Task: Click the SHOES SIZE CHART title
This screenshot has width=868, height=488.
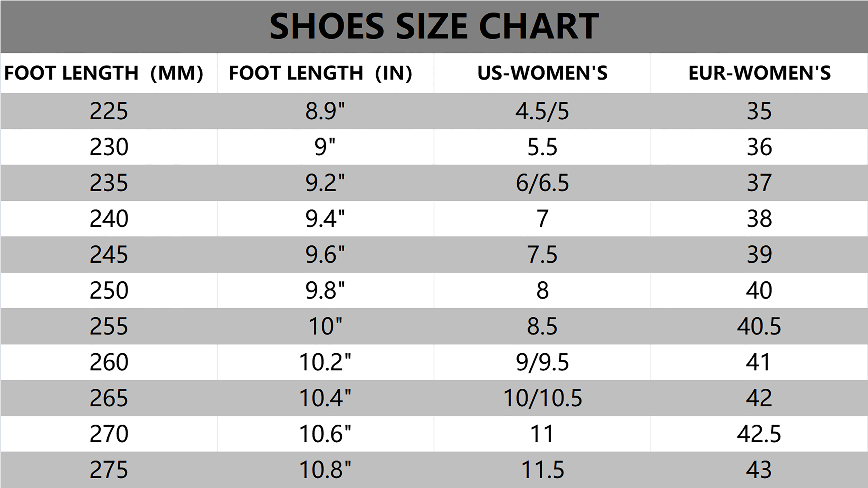Action: point(434,26)
